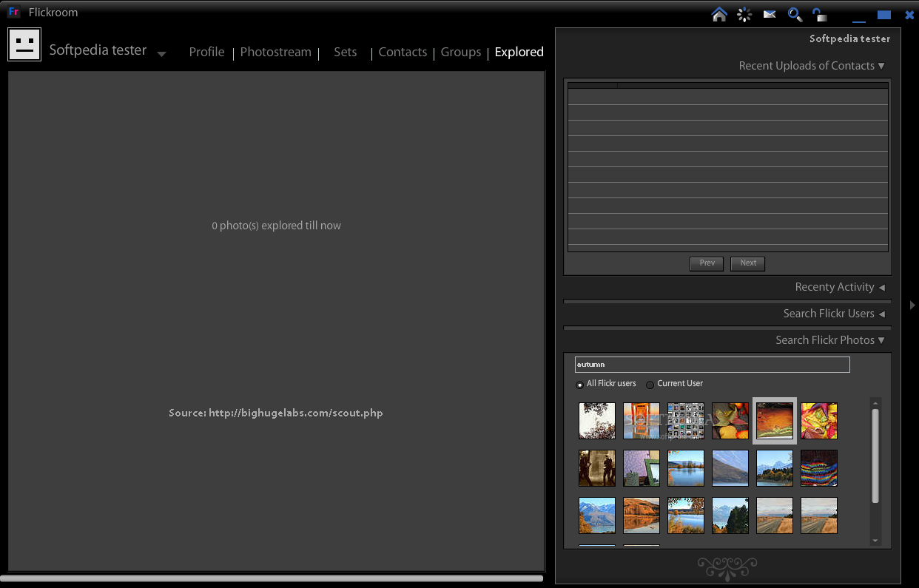This screenshot has width=919, height=588.
Task: Open the highlighted orange field thumbnail
Action: tap(775, 421)
